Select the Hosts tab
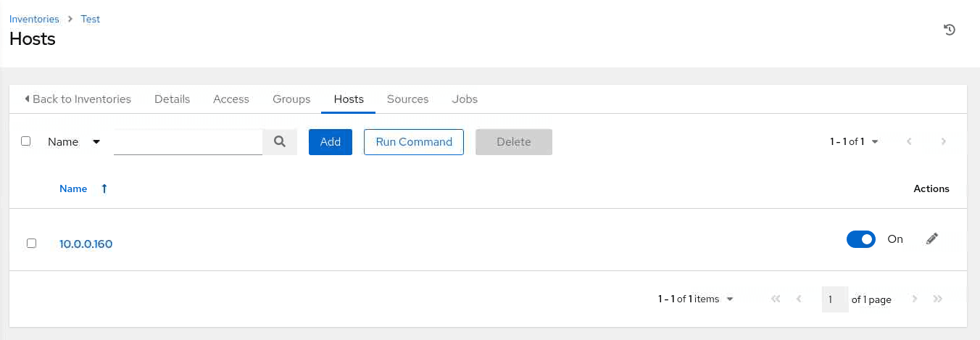The width and height of the screenshot is (980, 340). click(349, 99)
